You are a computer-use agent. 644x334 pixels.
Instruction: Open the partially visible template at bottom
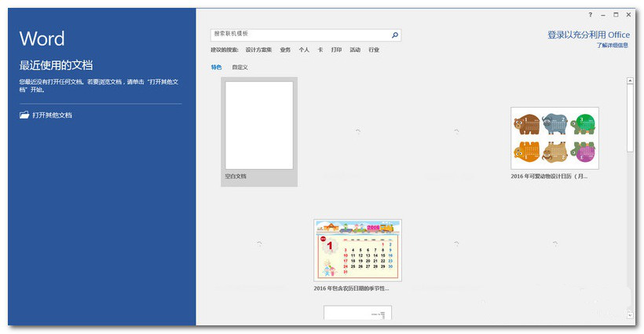click(357, 312)
